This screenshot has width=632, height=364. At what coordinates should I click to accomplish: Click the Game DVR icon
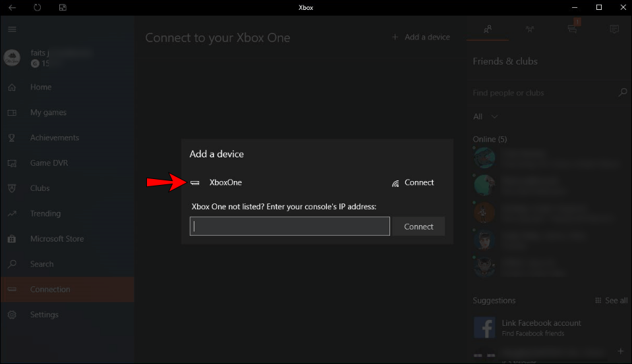(x=12, y=163)
